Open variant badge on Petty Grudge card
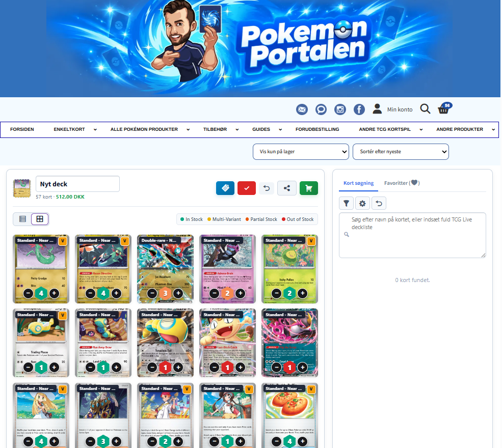The width and height of the screenshot is (502, 448). coord(63,241)
